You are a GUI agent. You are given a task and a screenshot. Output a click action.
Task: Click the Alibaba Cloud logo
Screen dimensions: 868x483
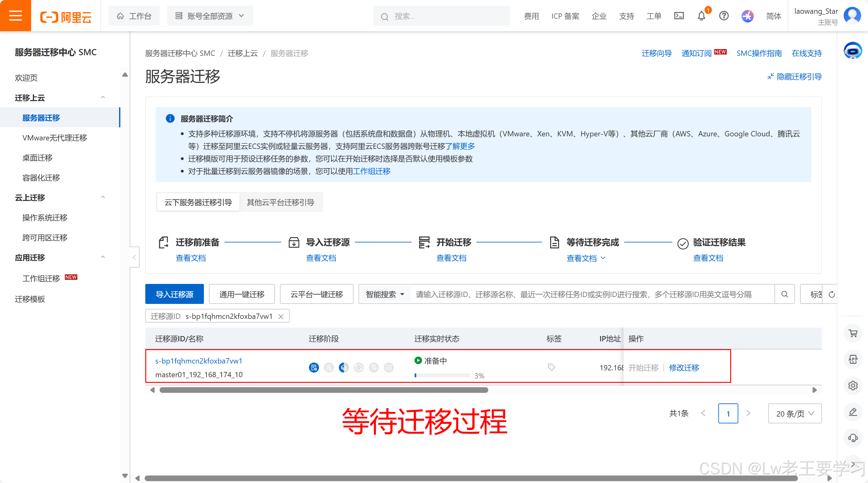[66, 17]
